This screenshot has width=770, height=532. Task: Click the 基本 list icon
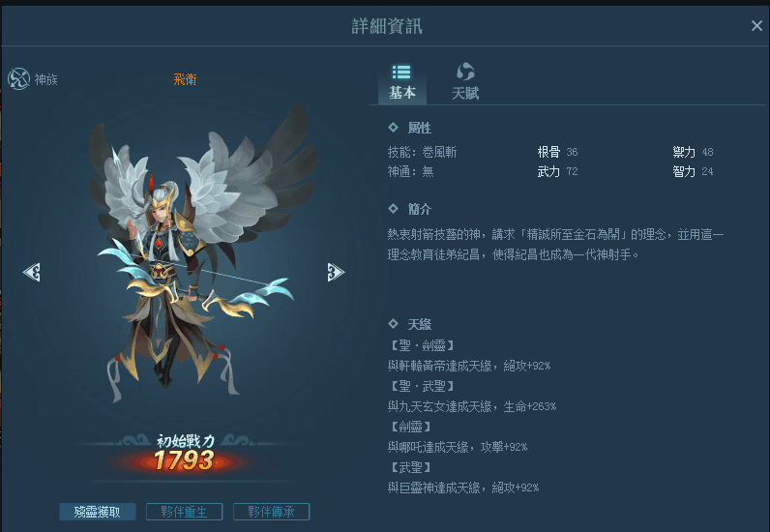coord(401,73)
